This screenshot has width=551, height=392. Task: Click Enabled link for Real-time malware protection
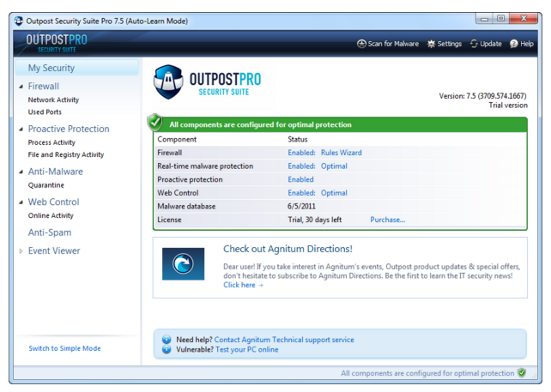(x=301, y=166)
